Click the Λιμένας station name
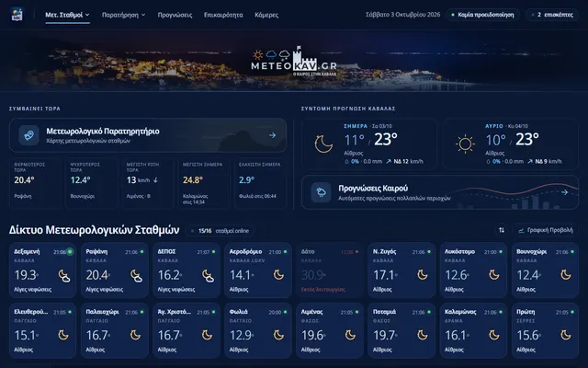Screen dimensions: 588x368 (311, 312)
